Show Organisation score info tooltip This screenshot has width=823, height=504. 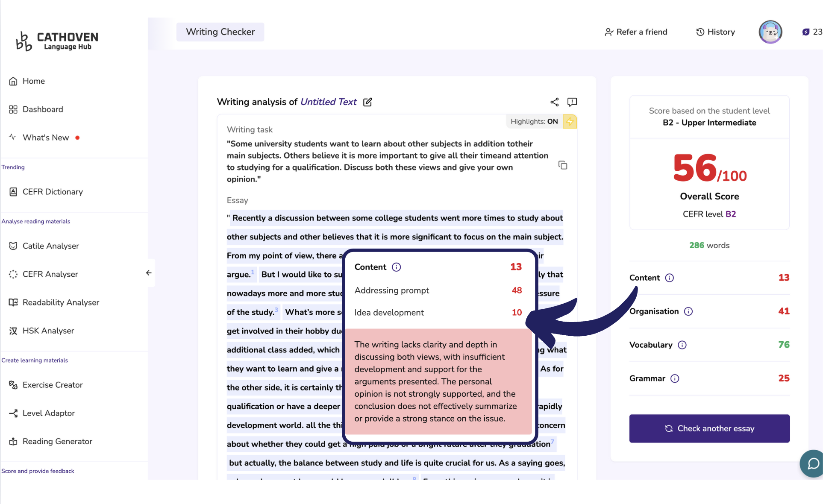tap(688, 311)
